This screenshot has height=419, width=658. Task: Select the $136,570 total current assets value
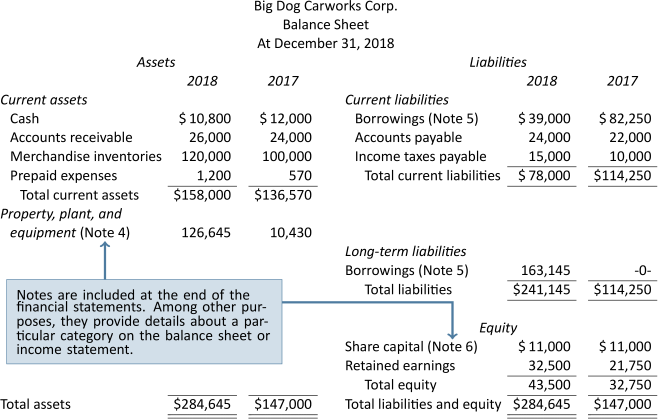click(x=283, y=195)
